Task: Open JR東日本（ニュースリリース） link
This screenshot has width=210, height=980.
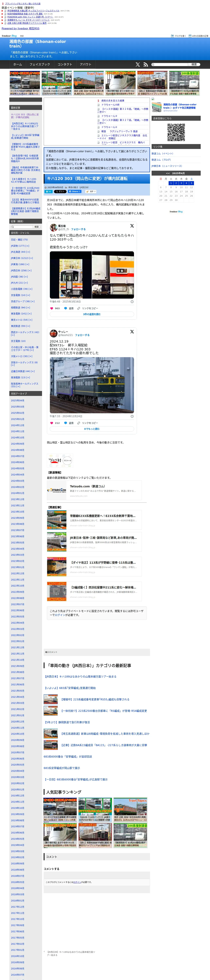Action: (167, 166)
